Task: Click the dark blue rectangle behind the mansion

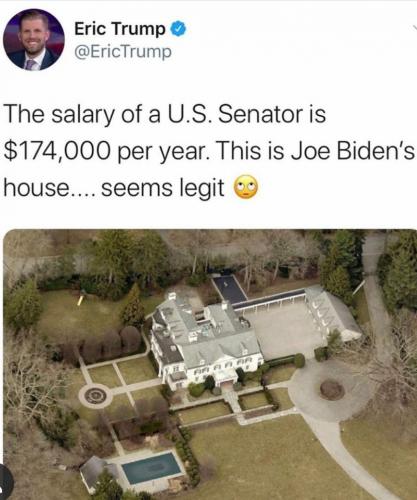Action: (x=230, y=289)
